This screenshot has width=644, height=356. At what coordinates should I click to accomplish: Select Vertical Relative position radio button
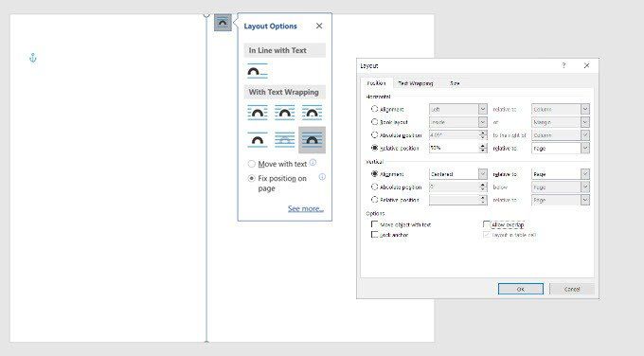pos(374,200)
